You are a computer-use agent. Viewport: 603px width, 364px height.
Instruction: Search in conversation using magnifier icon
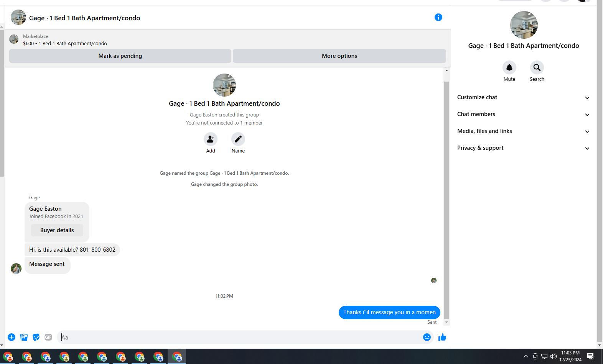537,67
